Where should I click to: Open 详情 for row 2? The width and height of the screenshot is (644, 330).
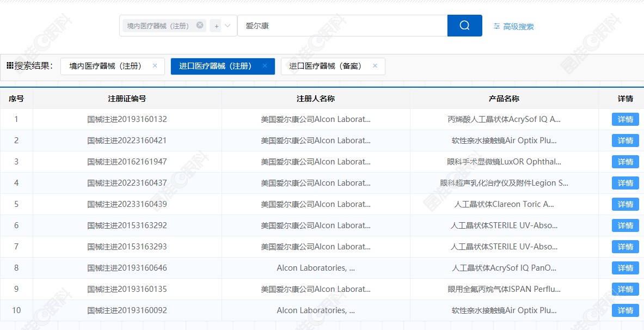625,140
